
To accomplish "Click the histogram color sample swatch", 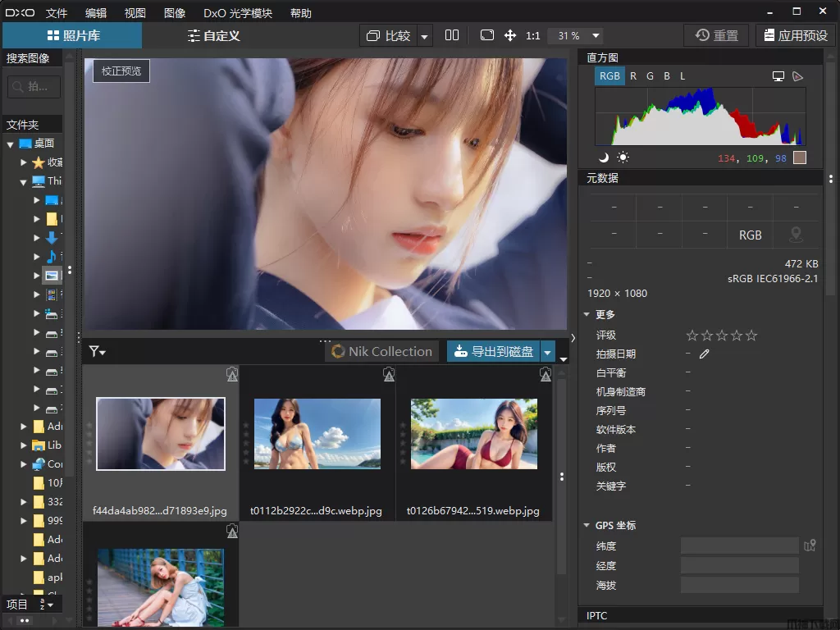I will (x=800, y=157).
